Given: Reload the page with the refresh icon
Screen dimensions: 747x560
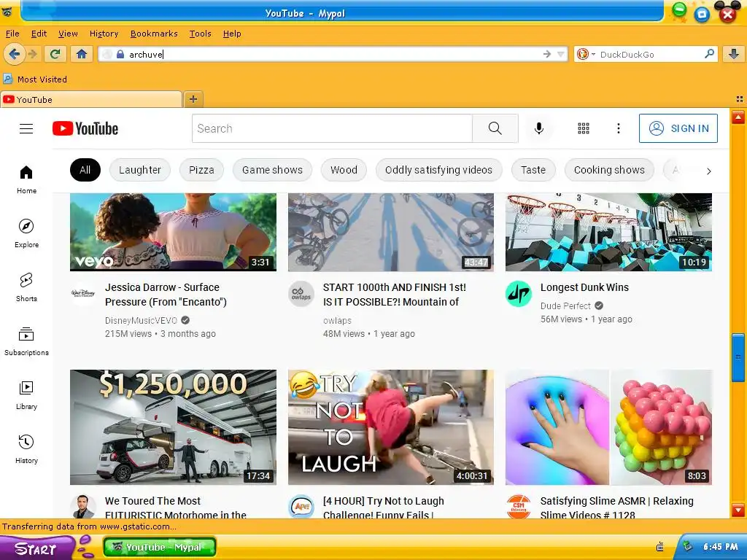Looking at the screenshot, I should (55, 54).
